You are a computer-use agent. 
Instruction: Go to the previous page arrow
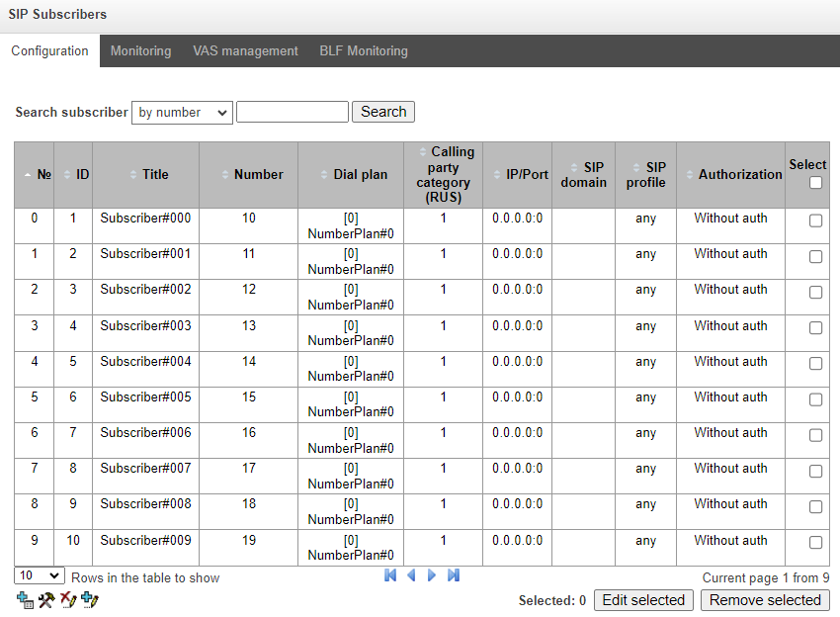tap(411, 575)
